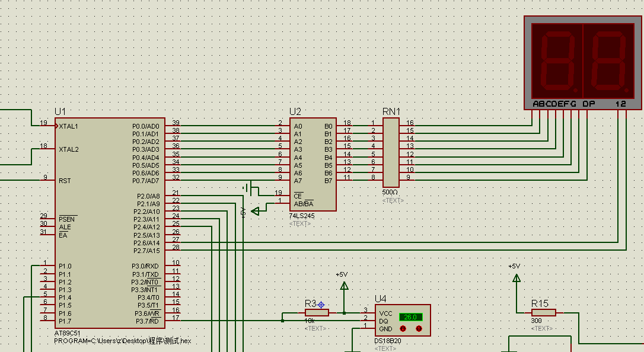644x352 pixels.
Task: Click the DS18B20 part name text
Action: (x=388, y=341)
